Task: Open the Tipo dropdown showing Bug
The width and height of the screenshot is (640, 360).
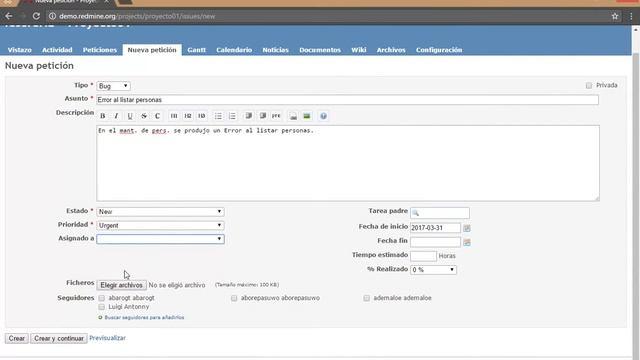Action: click(113, 86)
